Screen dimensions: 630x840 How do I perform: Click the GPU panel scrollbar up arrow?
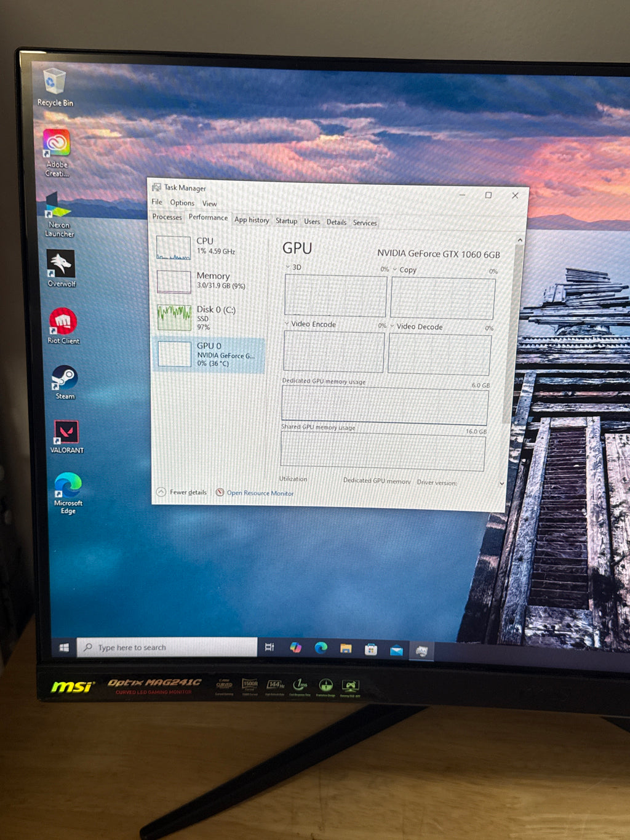coord(520,241)
